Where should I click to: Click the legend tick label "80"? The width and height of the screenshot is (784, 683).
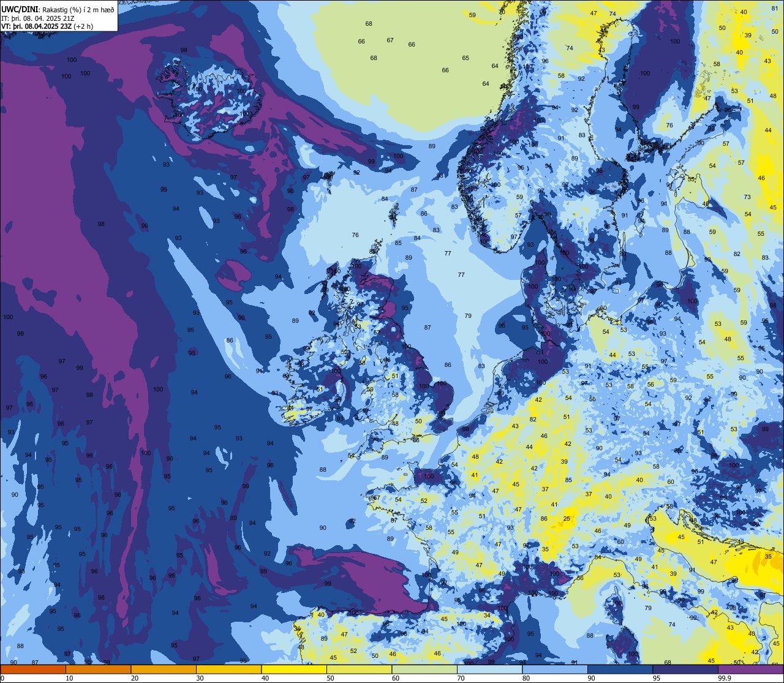coord(526,678)
